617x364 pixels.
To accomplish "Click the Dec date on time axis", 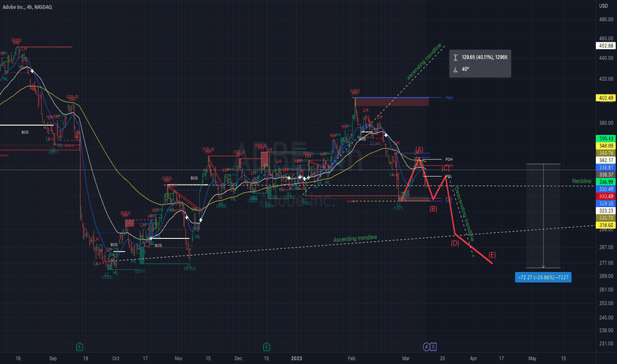I will pos(238,359).
